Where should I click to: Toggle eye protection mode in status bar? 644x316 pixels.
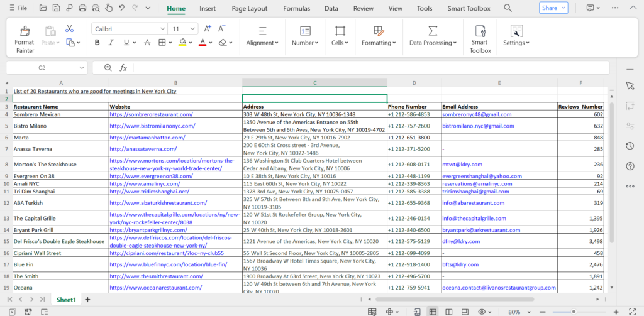point(482,312)
